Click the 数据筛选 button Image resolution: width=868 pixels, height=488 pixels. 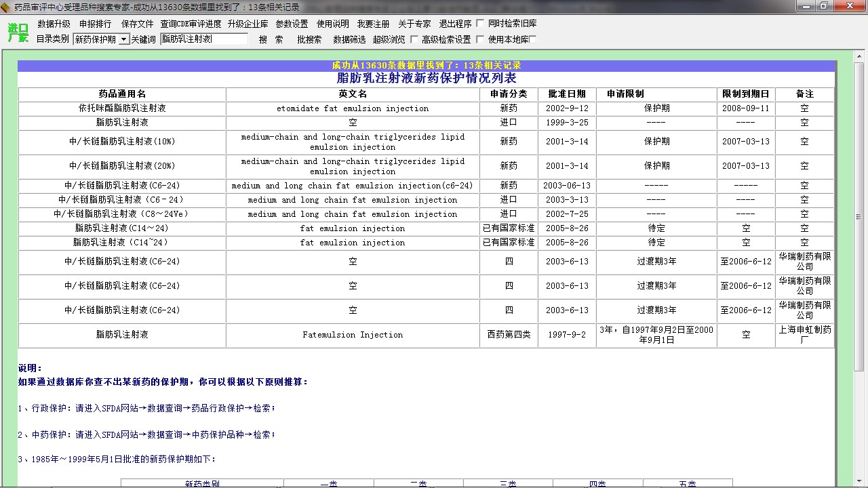349,39
